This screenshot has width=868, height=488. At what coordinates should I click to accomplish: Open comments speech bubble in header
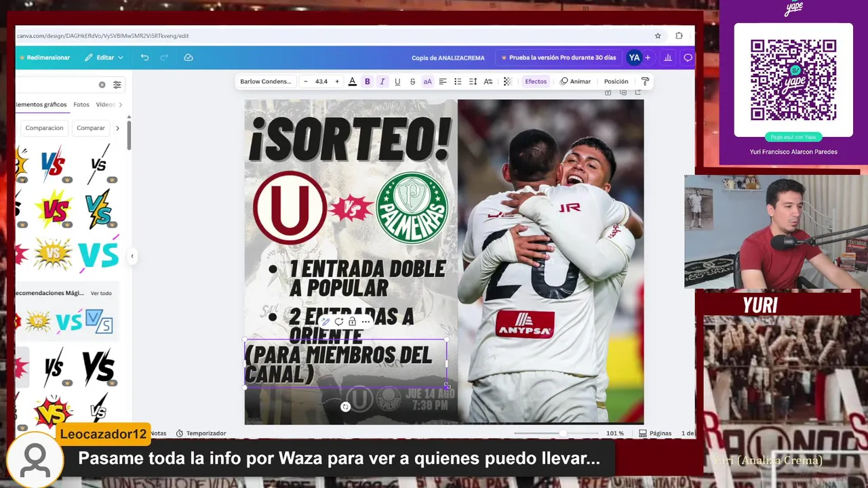[688, 58]
